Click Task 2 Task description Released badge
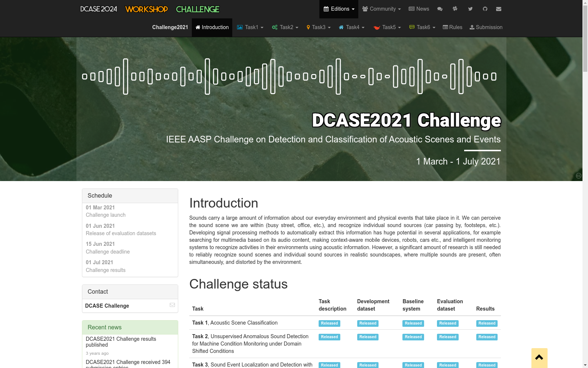Screen dimensions: 588x368 [329, 337]
